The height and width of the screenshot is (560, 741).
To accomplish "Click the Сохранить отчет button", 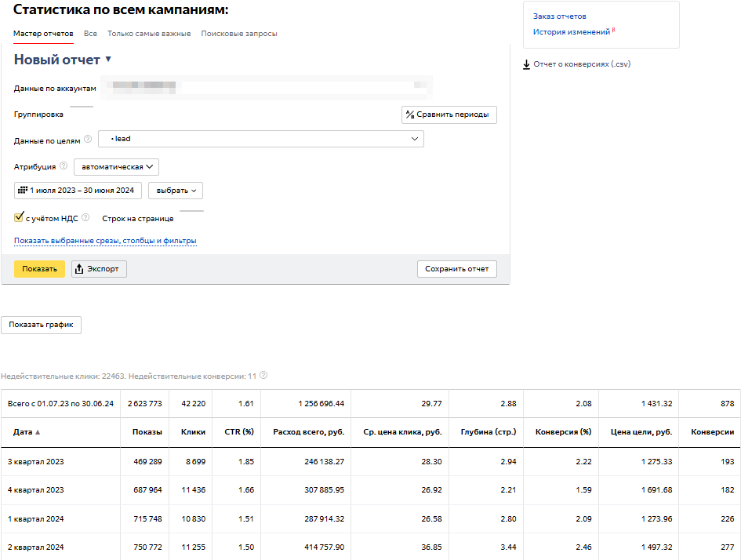I will click(x=456, y=269).
